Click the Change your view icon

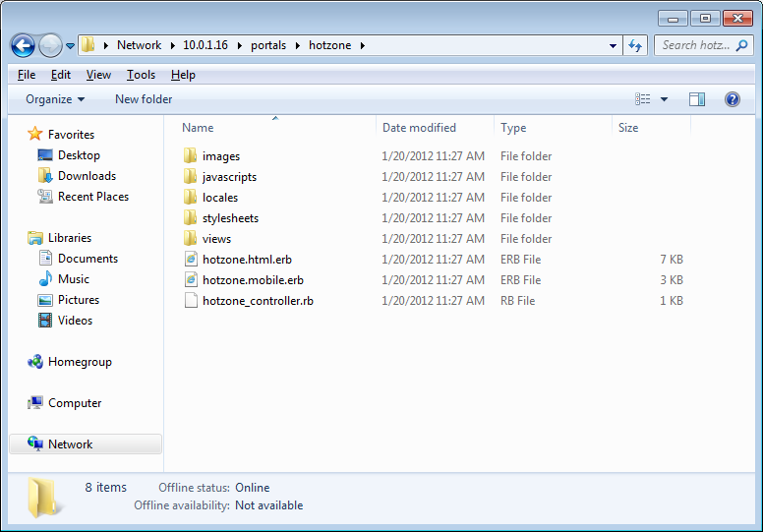coord(643,99)
